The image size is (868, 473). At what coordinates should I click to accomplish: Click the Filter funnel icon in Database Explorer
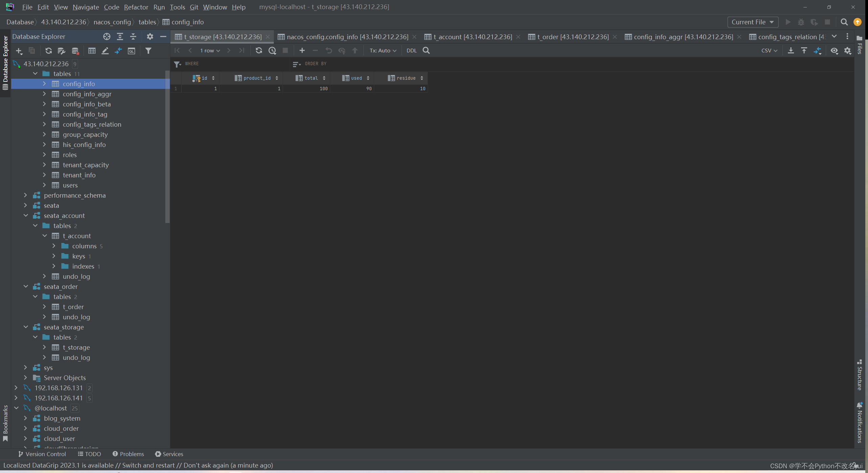[x=148, y=51]
